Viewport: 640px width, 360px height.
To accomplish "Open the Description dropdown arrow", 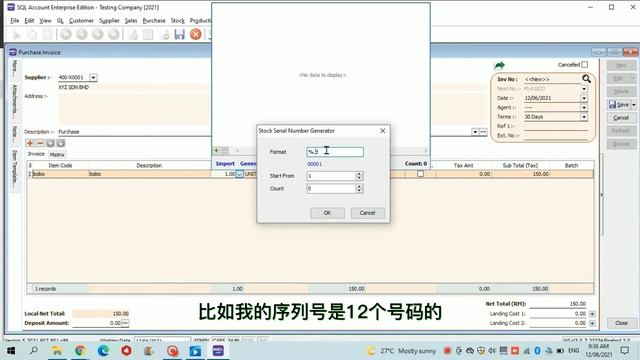I will tap(475, 132).
